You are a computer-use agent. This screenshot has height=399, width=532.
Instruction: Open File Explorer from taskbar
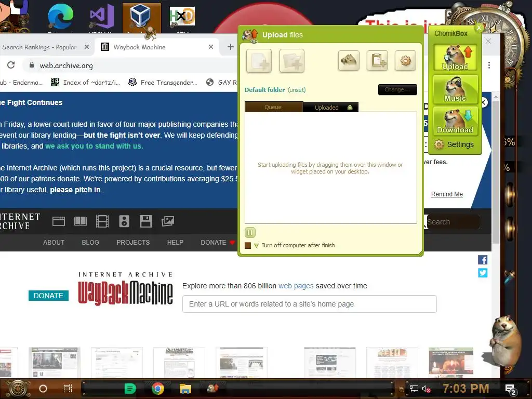[x=185, y=389]
